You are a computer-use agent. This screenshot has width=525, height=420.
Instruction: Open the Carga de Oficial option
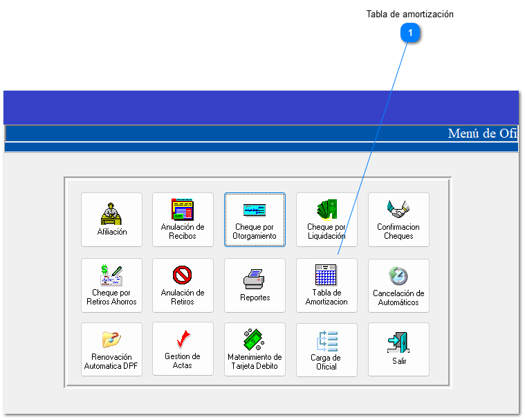(x=326, y=349)
